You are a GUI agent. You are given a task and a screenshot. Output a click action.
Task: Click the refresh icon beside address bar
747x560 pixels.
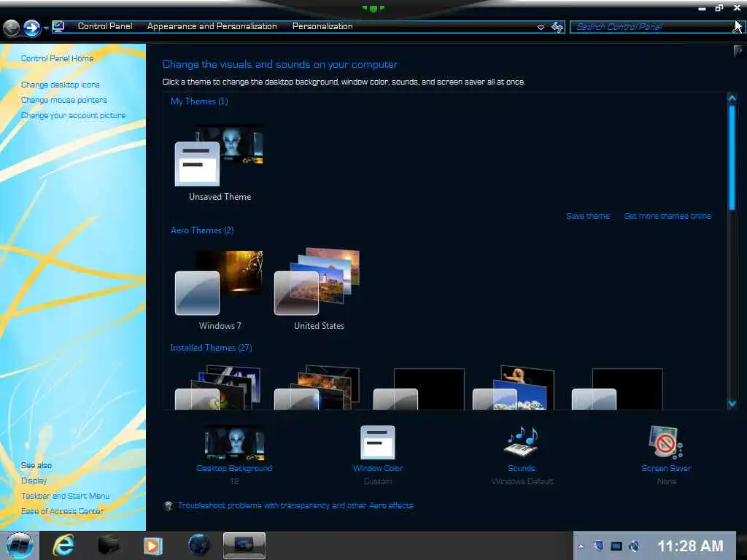point(557,27)
